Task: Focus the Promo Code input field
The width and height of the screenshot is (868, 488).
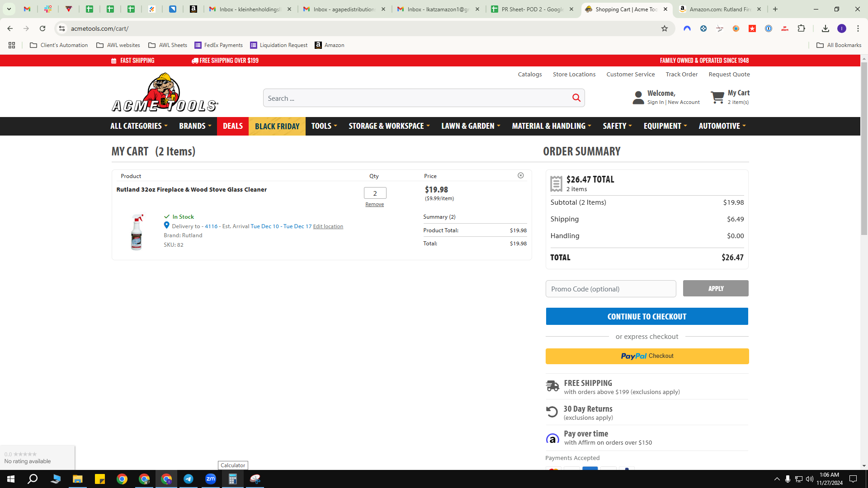Action: tap(611, 289)
